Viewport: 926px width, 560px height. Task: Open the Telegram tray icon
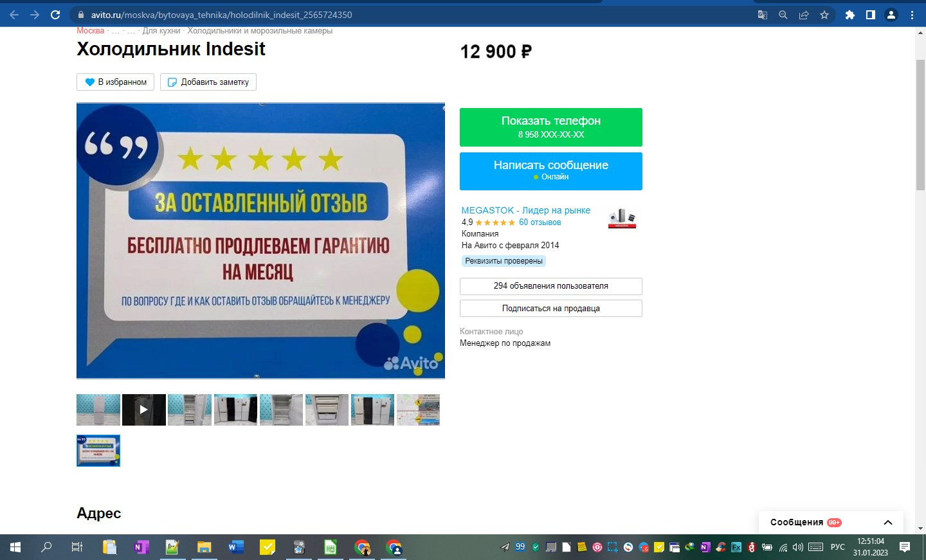(x=505, y=547)
